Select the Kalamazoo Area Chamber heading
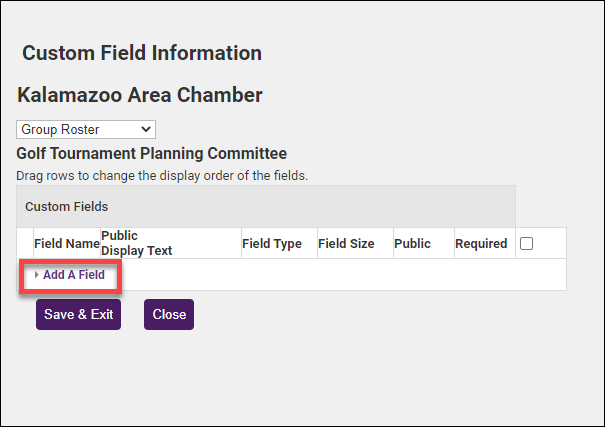 click(140, 95)
